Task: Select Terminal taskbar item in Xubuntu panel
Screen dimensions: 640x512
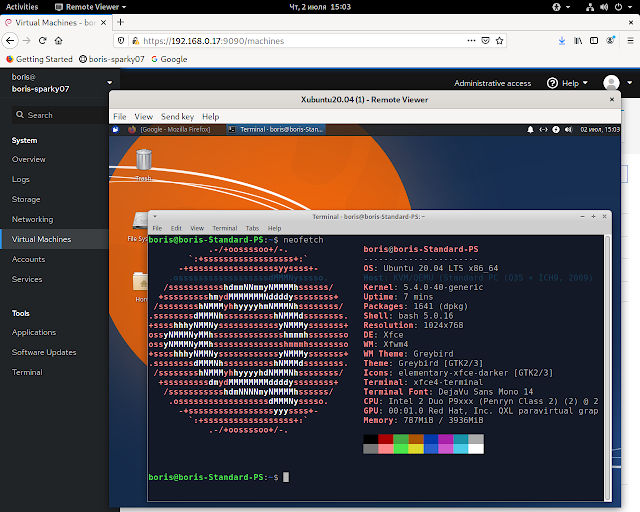Action: (276, 129)
